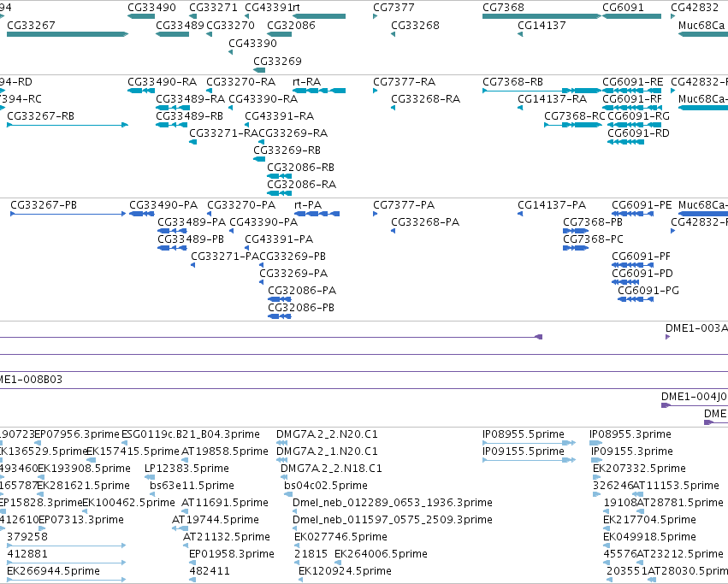Click protein CG43391-PA
The image size is (728, 584).
click(279, 239)
